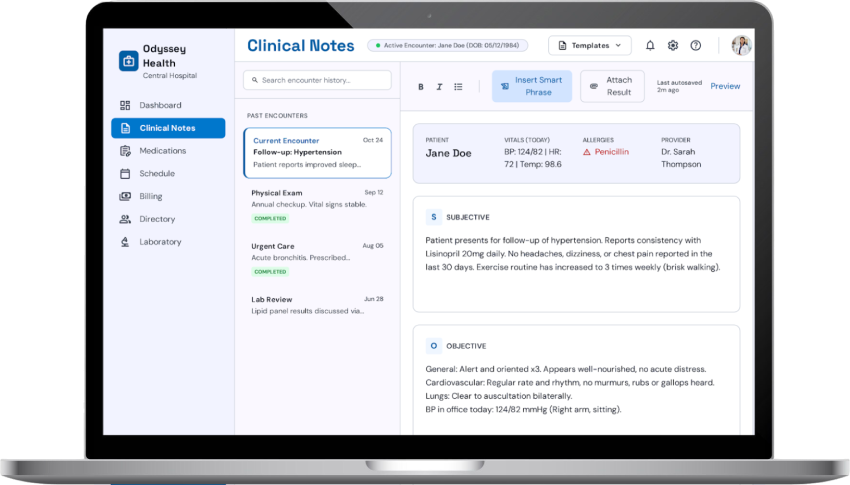Open the user profile avatar
The width and height of the screenshot is (850, 485).
[741, 46]
